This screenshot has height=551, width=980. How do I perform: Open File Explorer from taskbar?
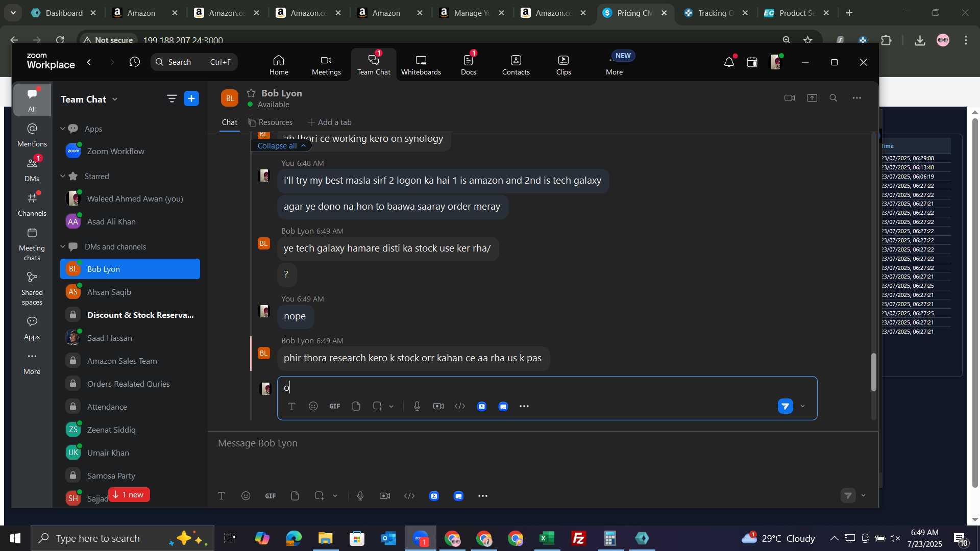pyautogui.click(x=325, y=538)
